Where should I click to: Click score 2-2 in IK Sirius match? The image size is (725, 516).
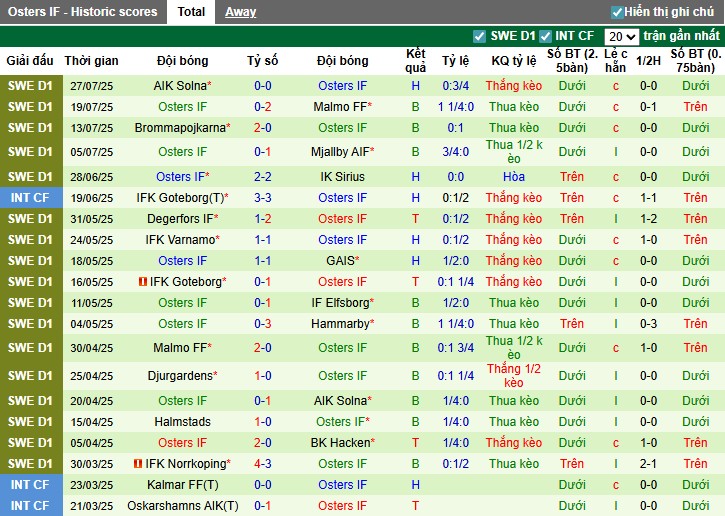263,177
